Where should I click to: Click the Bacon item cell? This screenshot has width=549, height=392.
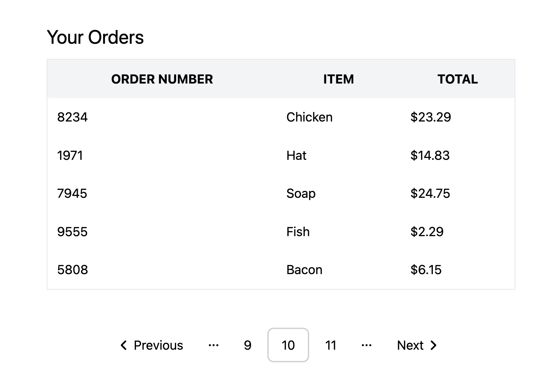coord(304,270)
